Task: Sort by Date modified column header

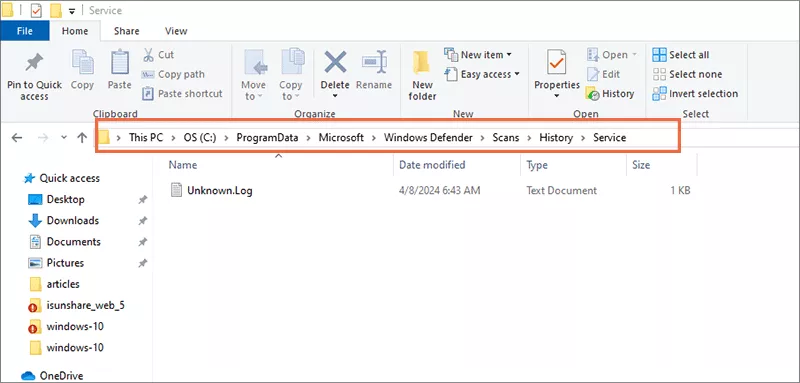Action: tap(432, 165)
